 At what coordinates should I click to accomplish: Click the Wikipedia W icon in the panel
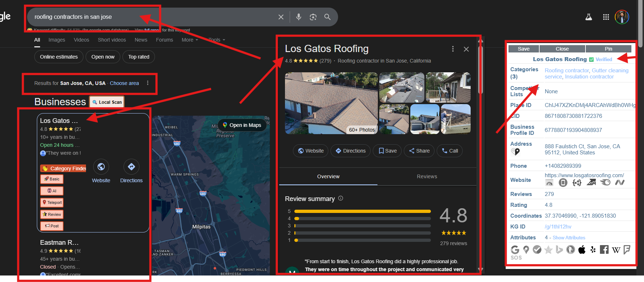[x=616, y=250]
